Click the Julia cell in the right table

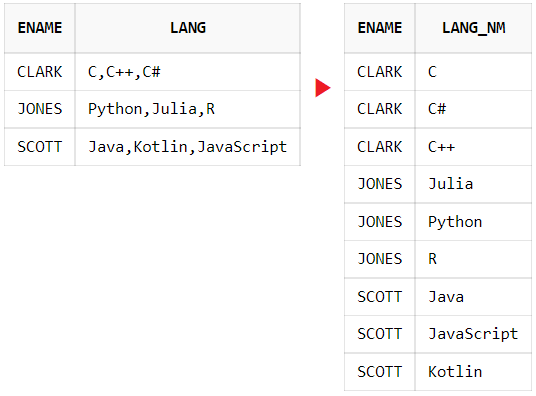473,184
